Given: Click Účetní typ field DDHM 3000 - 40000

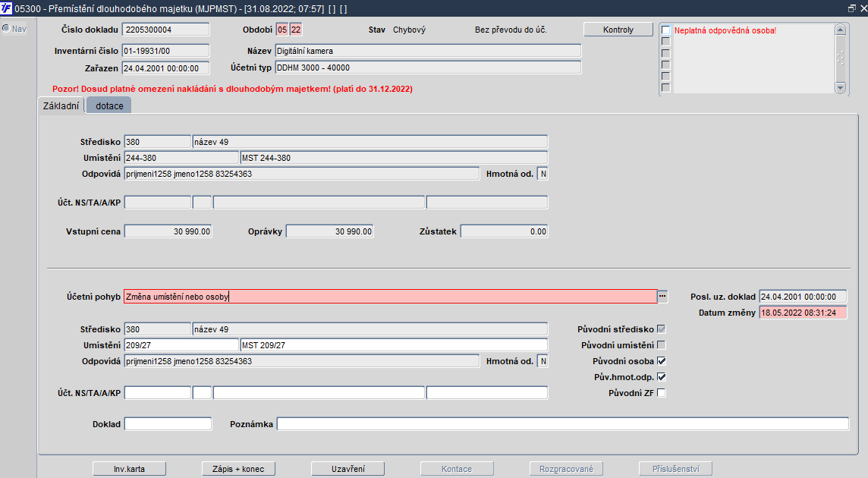Looking at the screenshot, I should [428, 68].
